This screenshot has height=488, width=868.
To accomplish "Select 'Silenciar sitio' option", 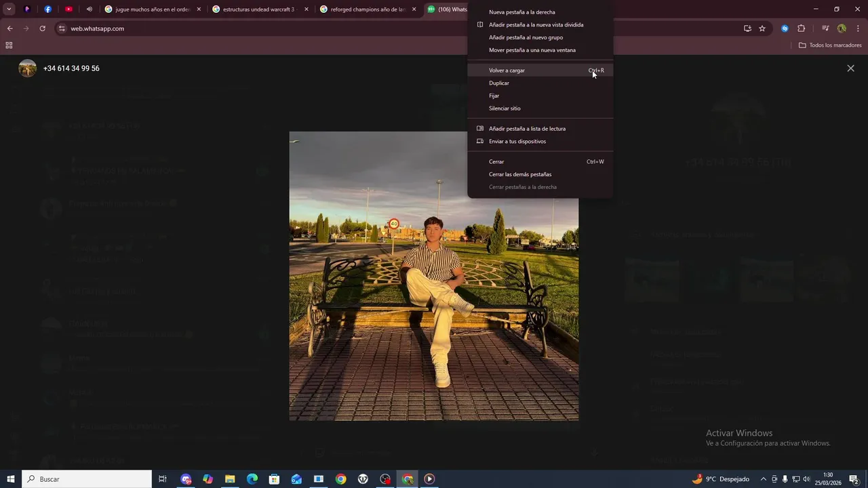I will [x=540, y=108].
